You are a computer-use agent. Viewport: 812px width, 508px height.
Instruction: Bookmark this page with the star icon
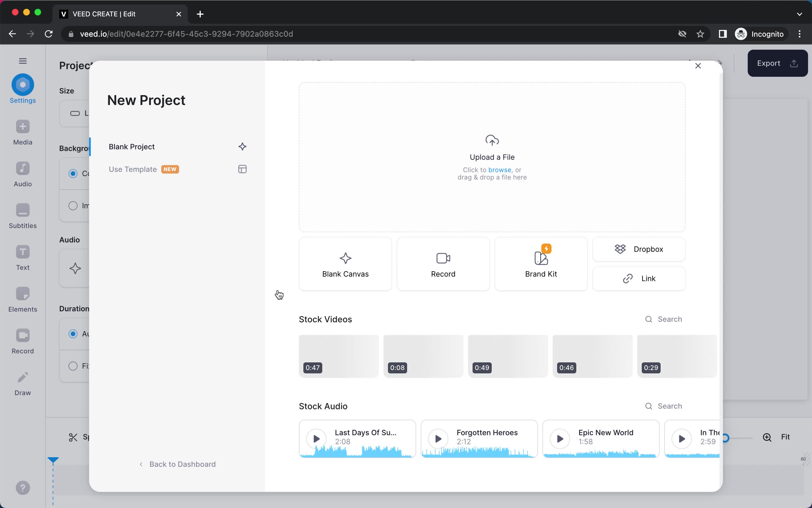[700, 34]
